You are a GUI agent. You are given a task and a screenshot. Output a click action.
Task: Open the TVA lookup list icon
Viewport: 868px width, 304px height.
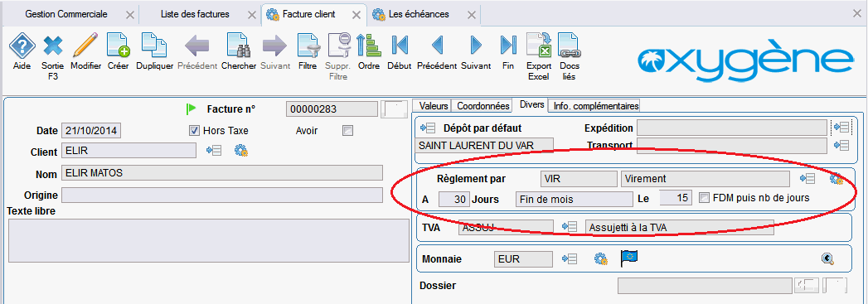pos(570,227)
